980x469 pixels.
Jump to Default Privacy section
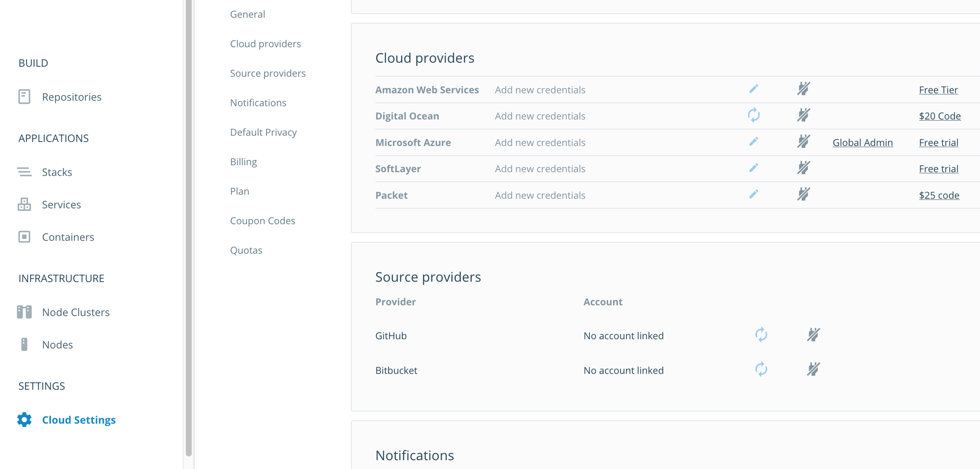[x=263, y=132]
